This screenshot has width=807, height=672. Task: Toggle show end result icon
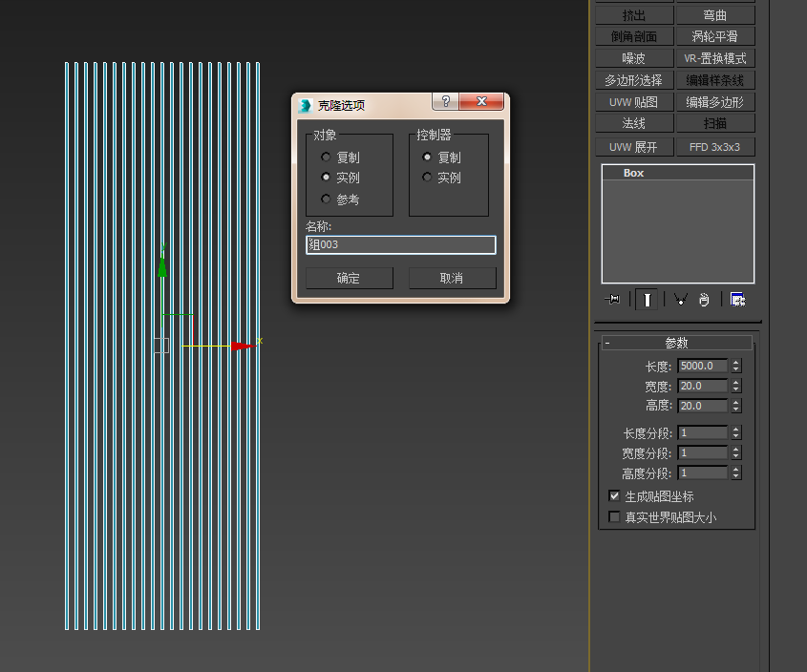pyautogui.click(x=647, y=300)
